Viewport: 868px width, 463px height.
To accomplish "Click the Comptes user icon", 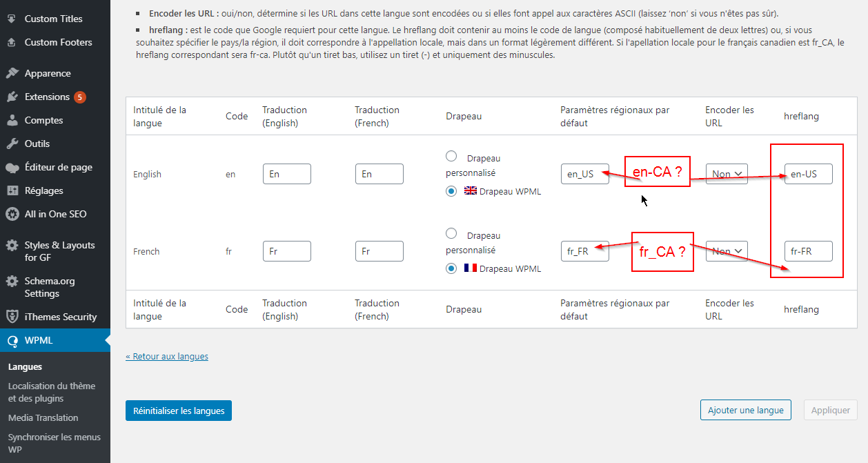I will pos(12,120).
